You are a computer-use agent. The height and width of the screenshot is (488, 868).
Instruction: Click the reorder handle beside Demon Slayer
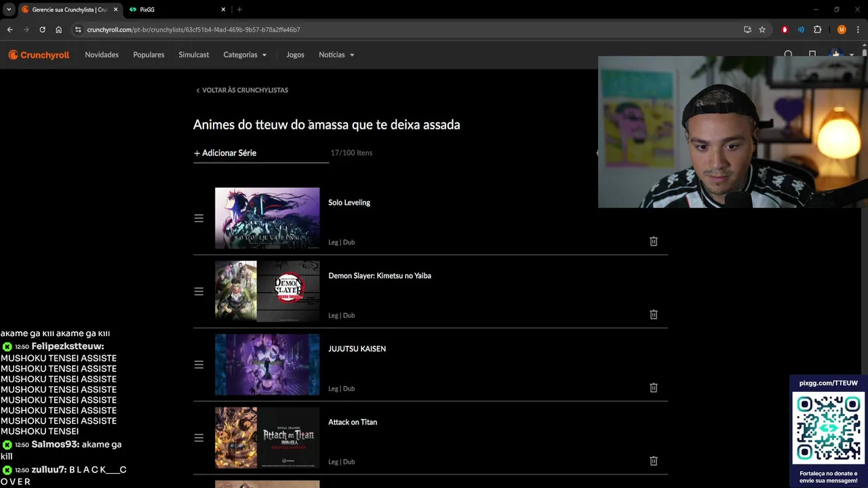(x=199, y=291)
